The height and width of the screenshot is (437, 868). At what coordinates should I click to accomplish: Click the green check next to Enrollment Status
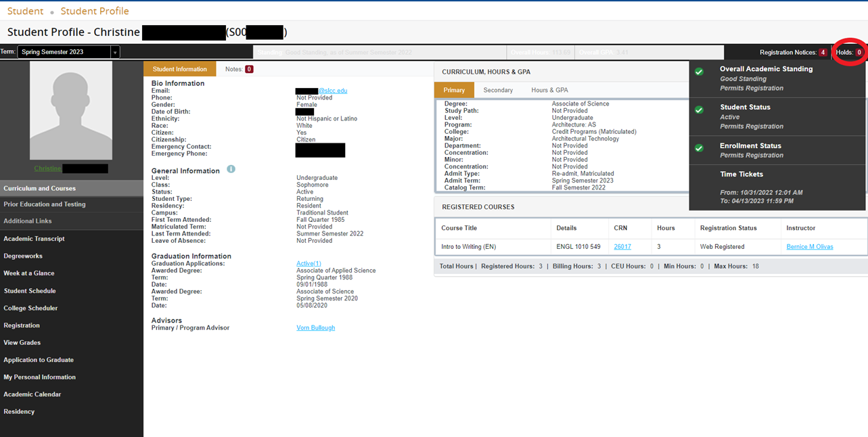pos(699,148)
